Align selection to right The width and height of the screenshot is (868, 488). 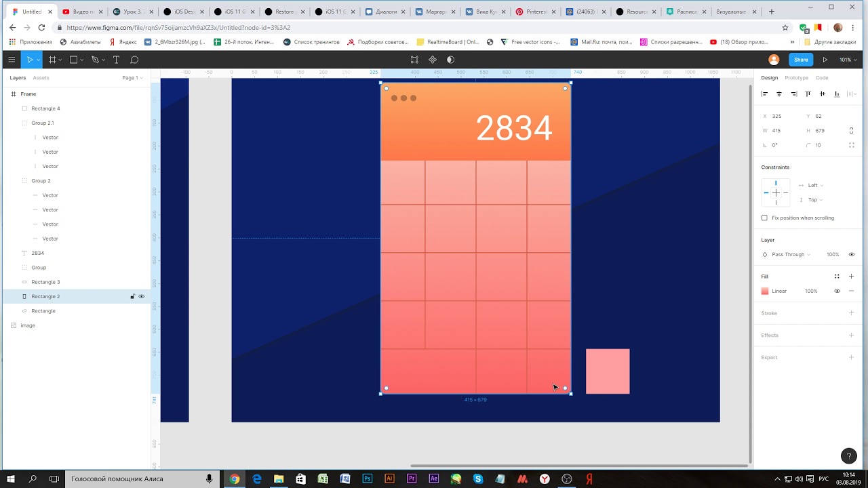click(x=793, y=94)
